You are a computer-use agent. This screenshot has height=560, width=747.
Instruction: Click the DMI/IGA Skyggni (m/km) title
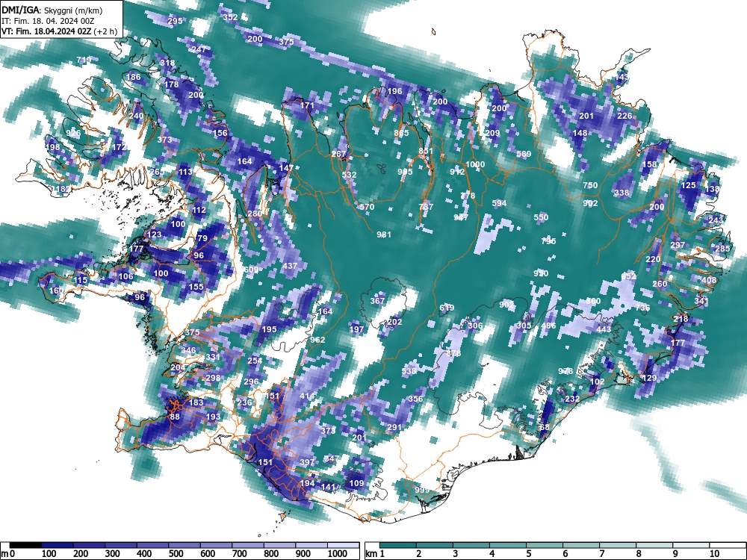tap(52, 10)
